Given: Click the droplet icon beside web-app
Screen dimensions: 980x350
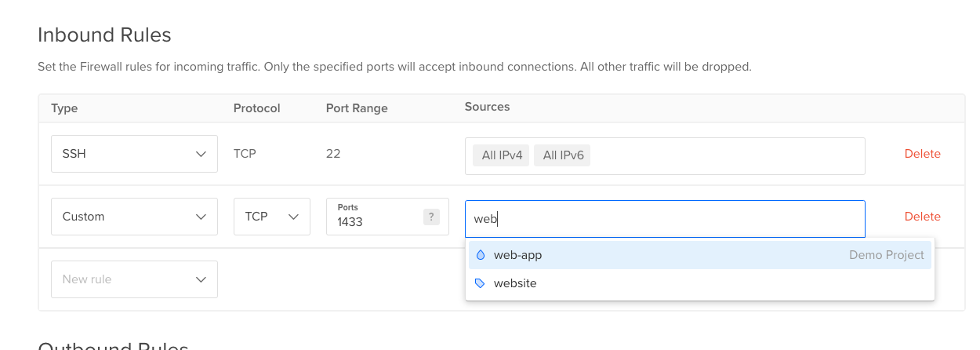Looking at the screenshot, I should pyautogui.click(x=481, y=255).
